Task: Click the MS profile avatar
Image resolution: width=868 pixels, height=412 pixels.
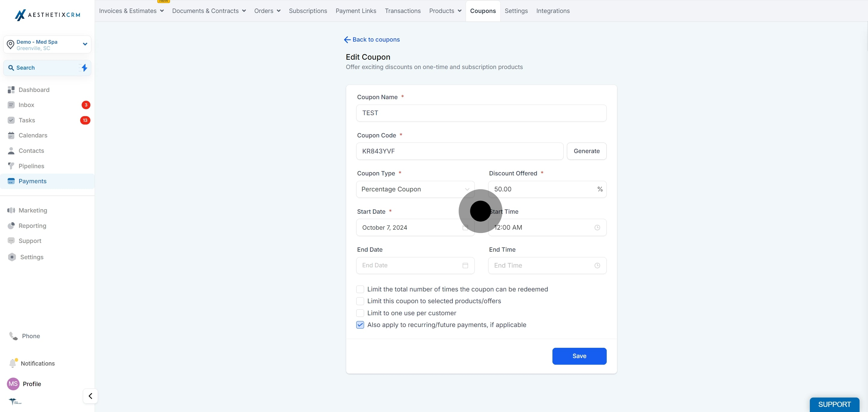Action: [13, 384]
